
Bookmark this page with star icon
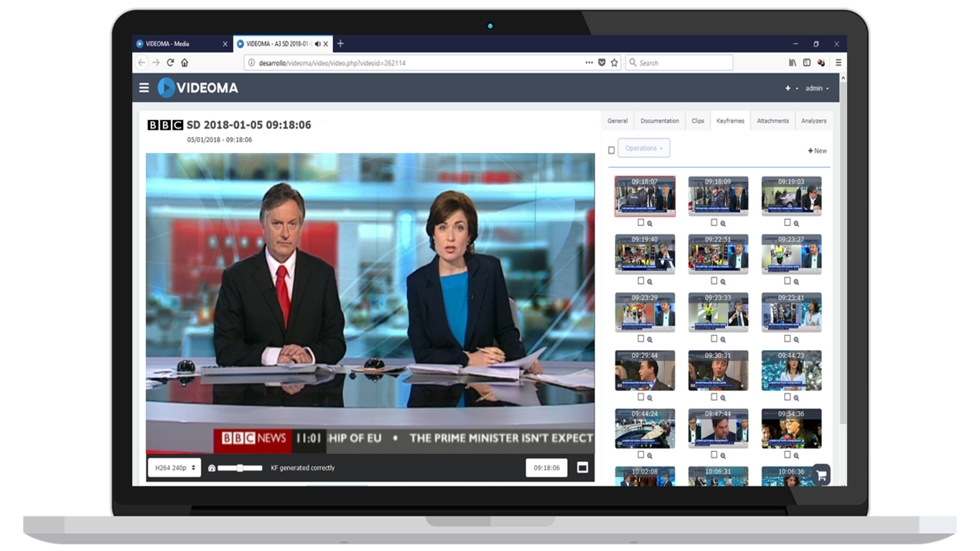pyautogui.click(x=615, y=63)
